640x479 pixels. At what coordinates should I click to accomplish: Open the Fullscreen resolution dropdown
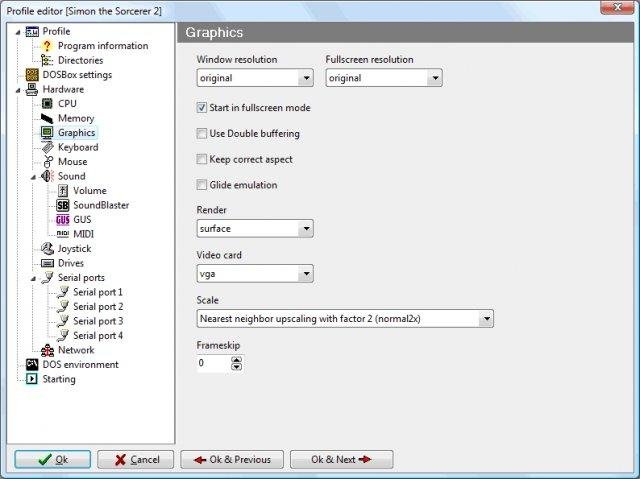click(x=435, y=78)
